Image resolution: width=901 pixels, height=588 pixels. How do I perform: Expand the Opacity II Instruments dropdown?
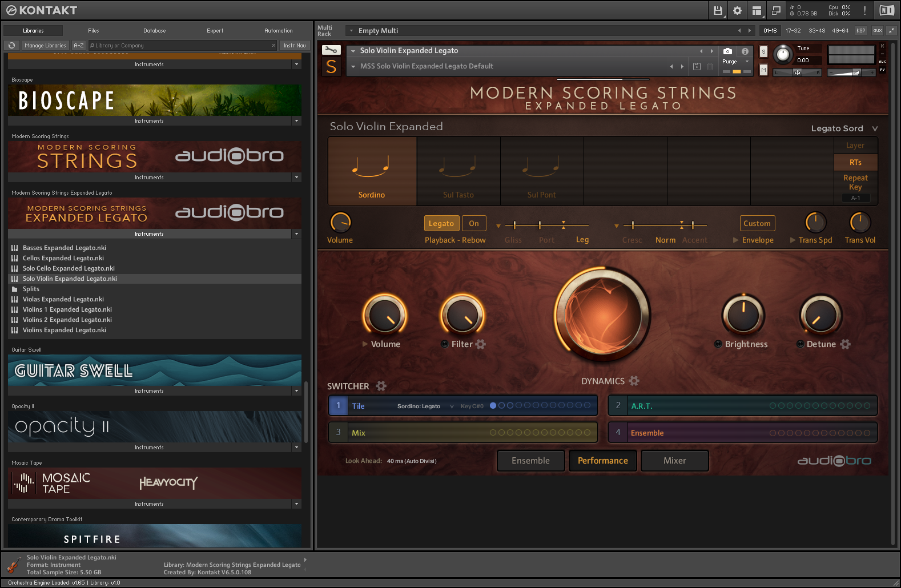pyautogui.click(x=296, y=448)
